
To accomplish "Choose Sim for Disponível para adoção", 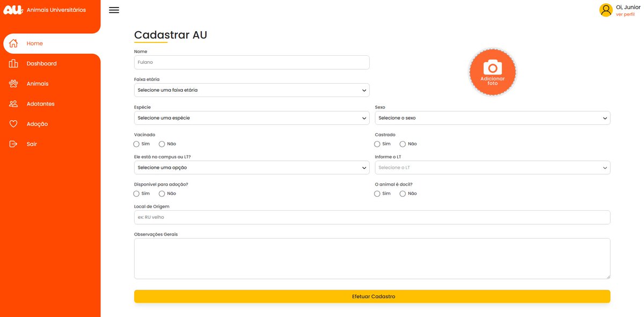I will pyautogui.click(x=136, y=194).
